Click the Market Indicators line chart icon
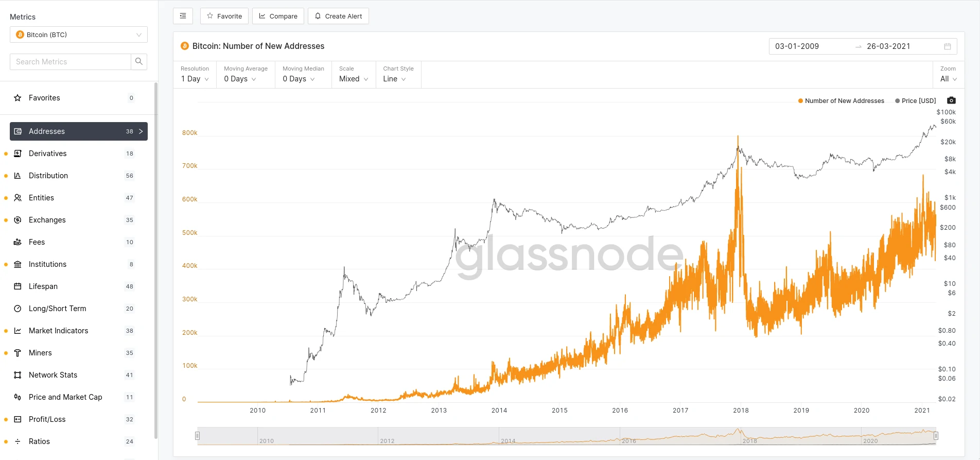Screen dimensions: 980x460 (x=17, y=331)
